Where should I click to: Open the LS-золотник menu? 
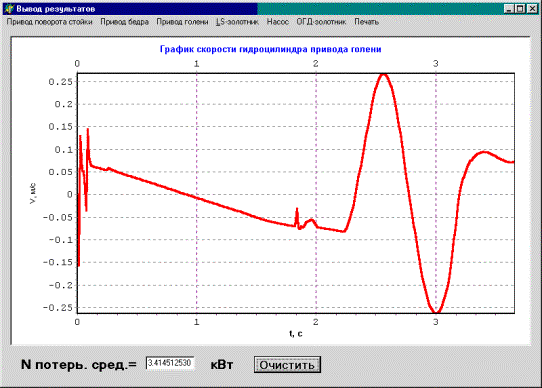237,22
